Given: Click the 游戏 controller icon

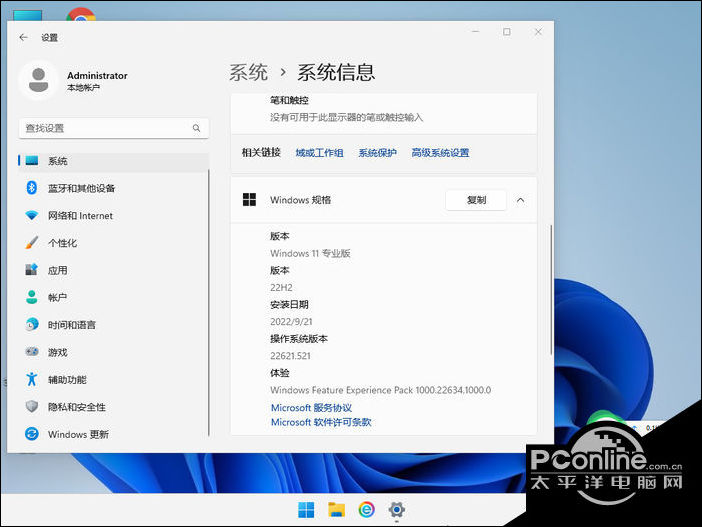Looking at the screenshot, I should coord(32,351).
